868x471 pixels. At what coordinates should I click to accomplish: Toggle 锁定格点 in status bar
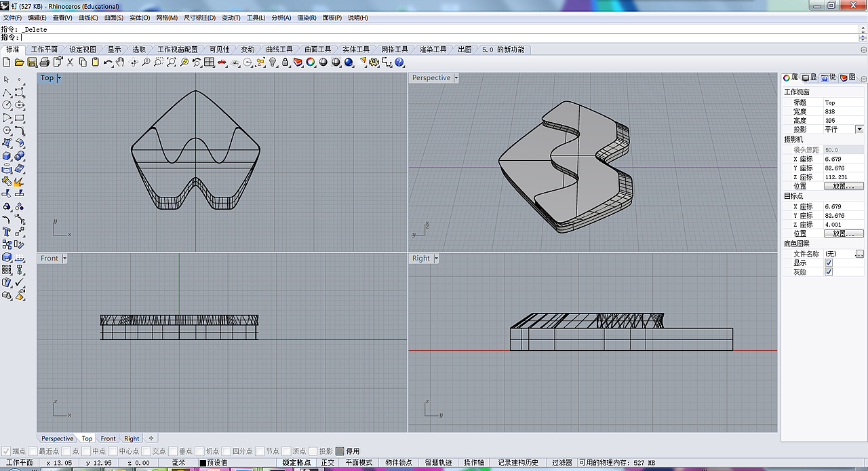(x=296, y=463)
